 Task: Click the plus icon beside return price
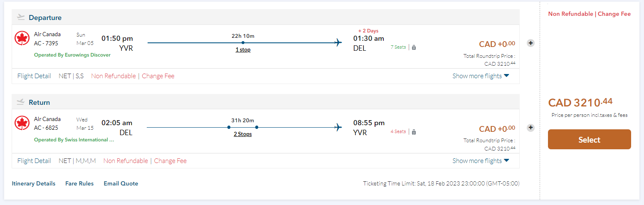[530, 128]
